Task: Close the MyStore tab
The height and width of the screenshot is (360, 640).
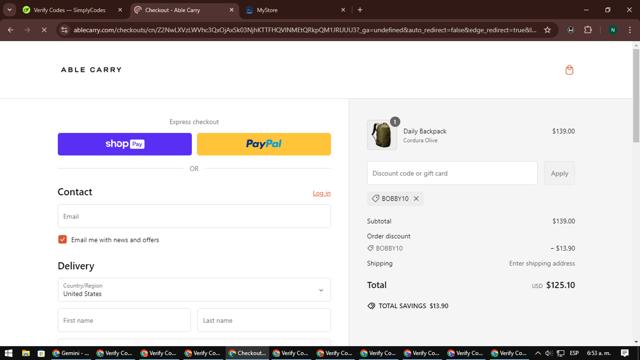Action: click(343, 10)
